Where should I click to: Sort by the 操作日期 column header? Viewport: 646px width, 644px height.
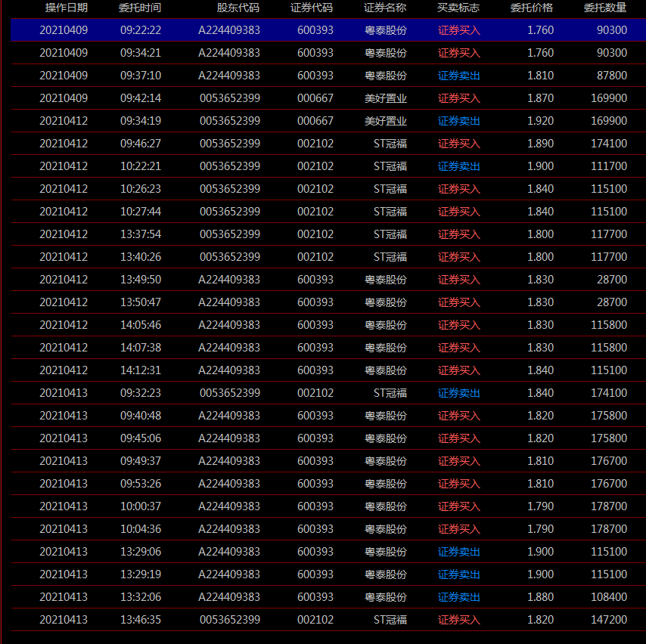(67, 8)
